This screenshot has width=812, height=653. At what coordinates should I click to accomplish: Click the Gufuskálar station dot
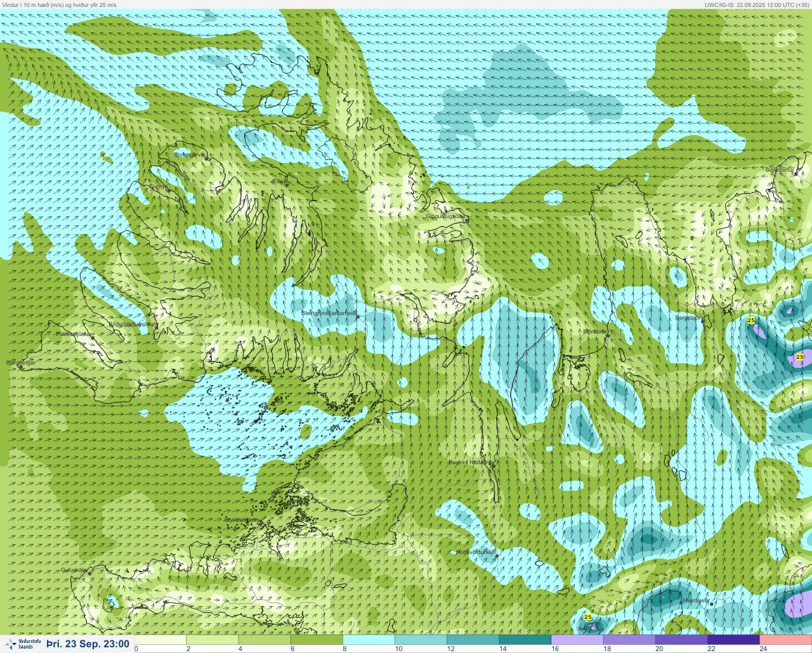89,572
